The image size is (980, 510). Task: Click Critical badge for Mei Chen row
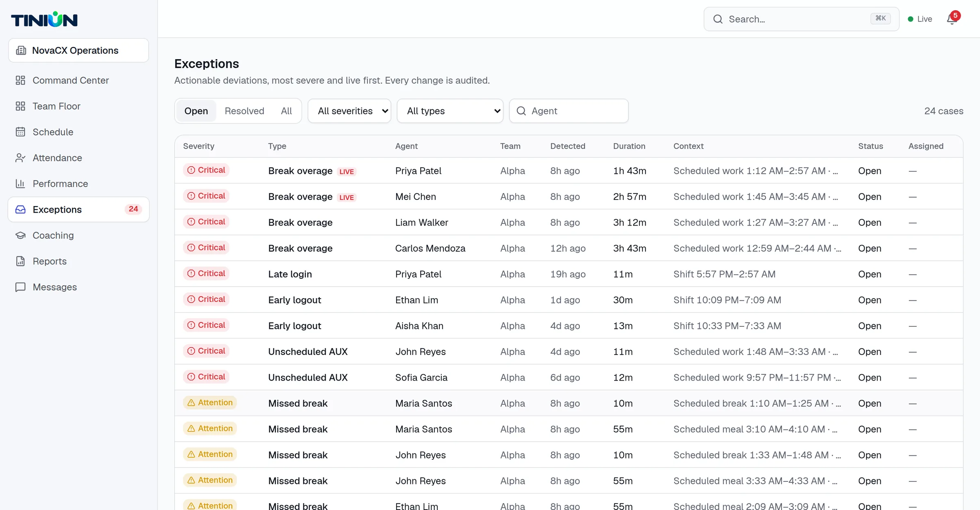[x=206, y=196]
